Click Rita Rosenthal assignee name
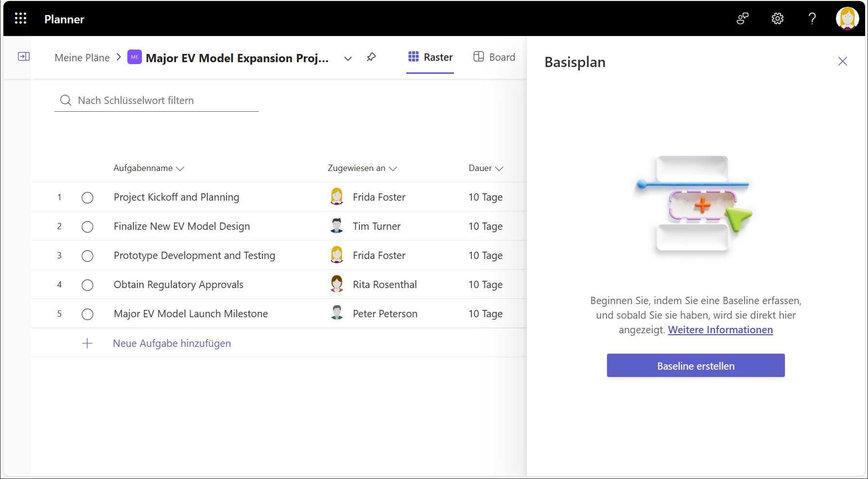Viewport: 868px width, 479px height. [x=385, y=285]
